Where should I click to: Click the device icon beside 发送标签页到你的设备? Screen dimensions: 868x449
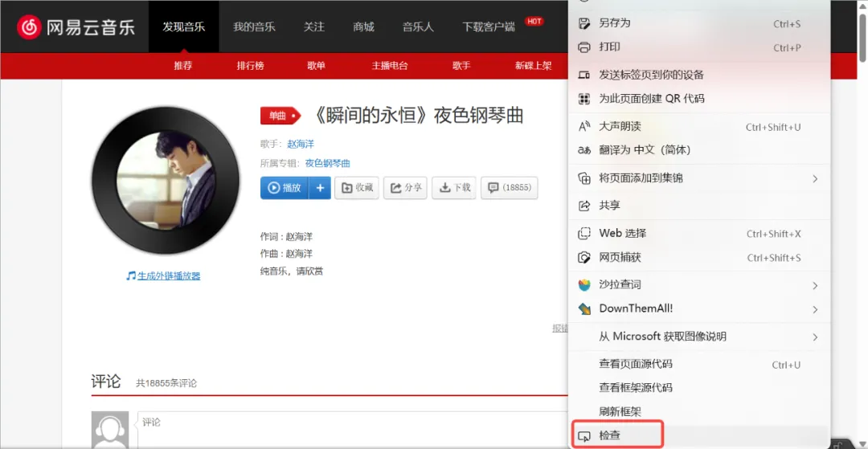pyautogui.click(x=584, y=75)
